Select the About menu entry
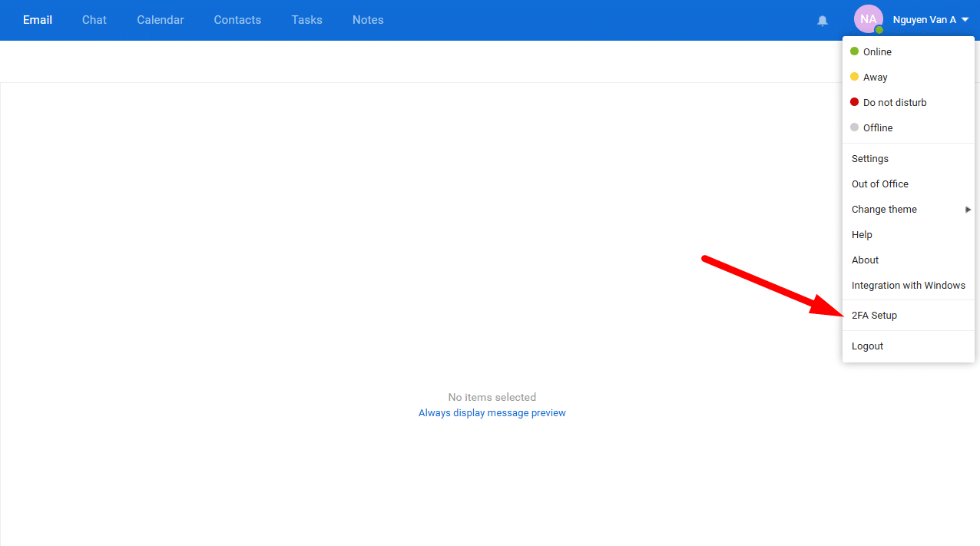This screenshot has width=980, height=546. pos(865,260)
